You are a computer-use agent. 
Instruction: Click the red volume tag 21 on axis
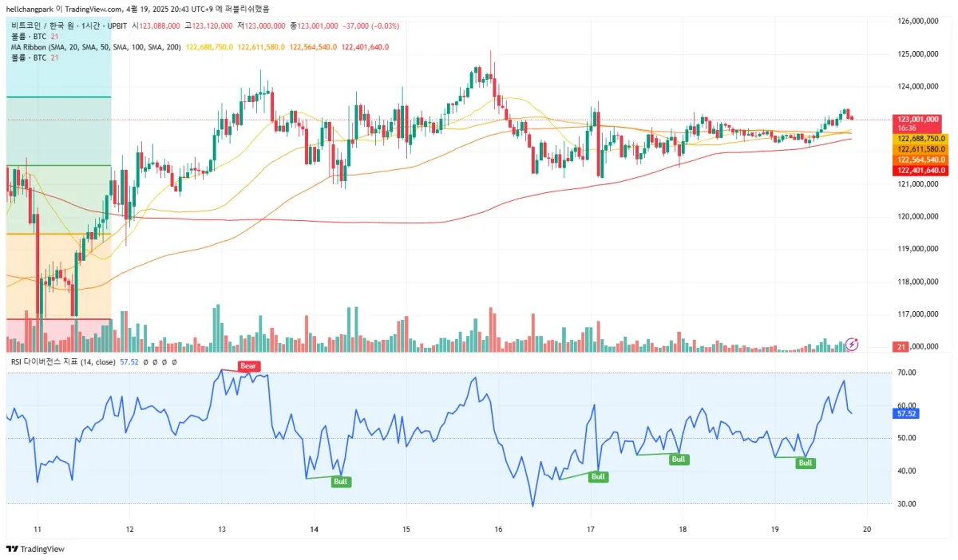899,347
